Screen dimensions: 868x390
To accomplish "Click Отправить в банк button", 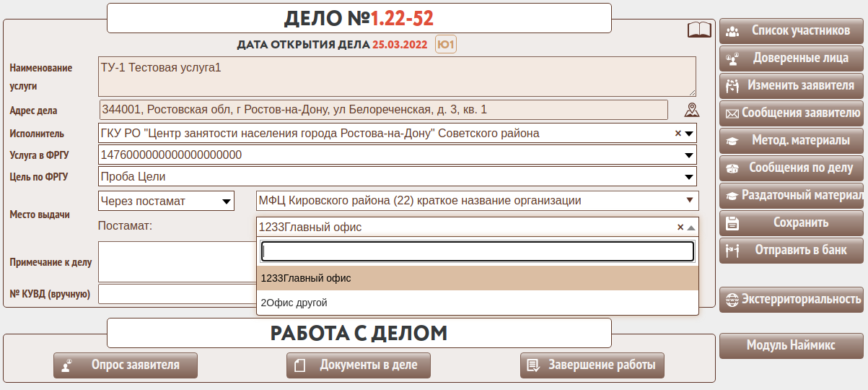I will (791, 251).
